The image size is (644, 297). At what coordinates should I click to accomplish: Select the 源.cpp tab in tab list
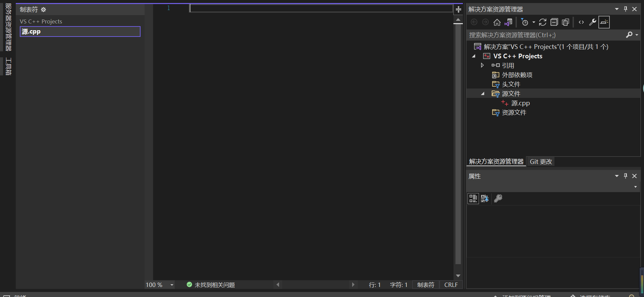[x=80, y=32]
